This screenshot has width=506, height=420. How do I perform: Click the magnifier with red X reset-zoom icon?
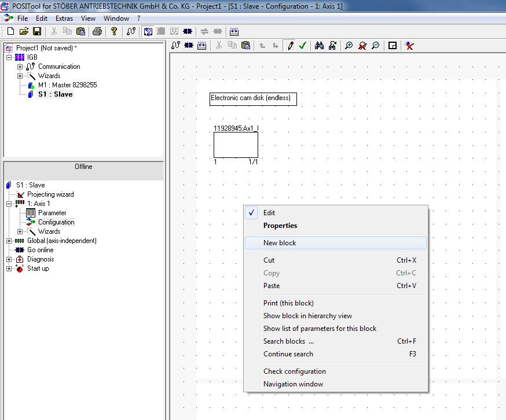[362, 46]
